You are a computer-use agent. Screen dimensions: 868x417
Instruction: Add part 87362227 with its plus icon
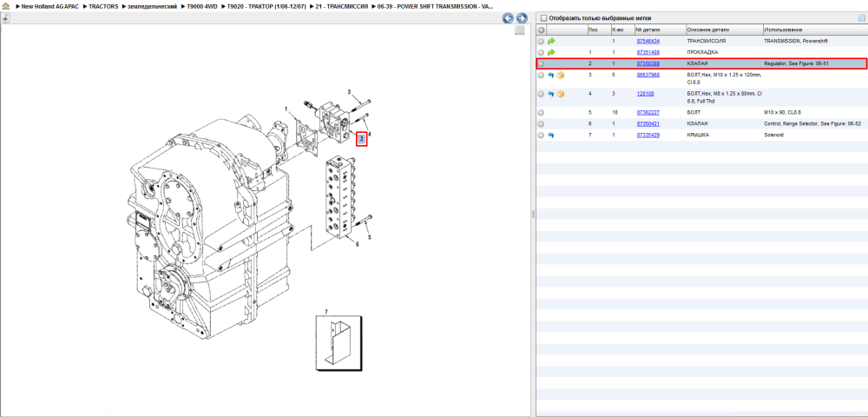click(541, 112)
